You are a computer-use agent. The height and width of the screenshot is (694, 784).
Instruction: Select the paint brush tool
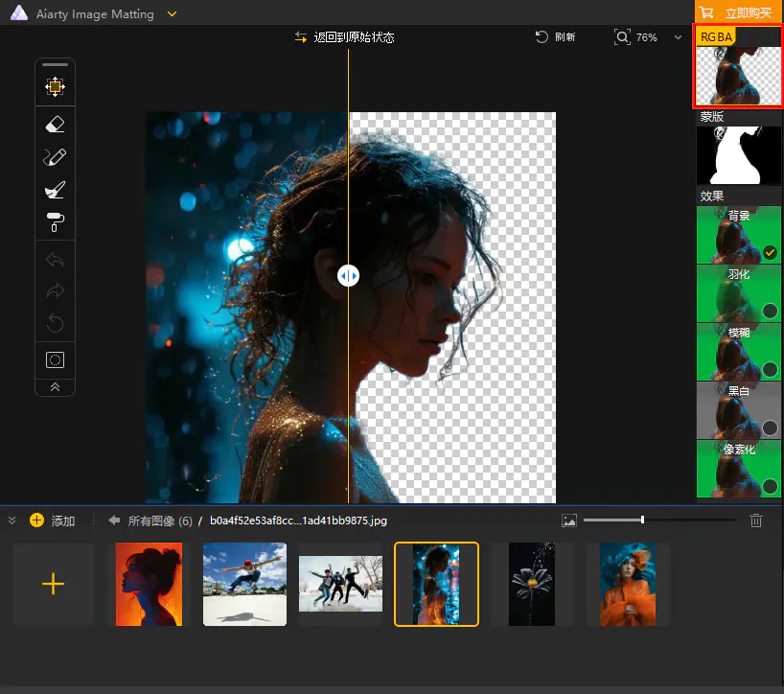[x=55, y=190]
